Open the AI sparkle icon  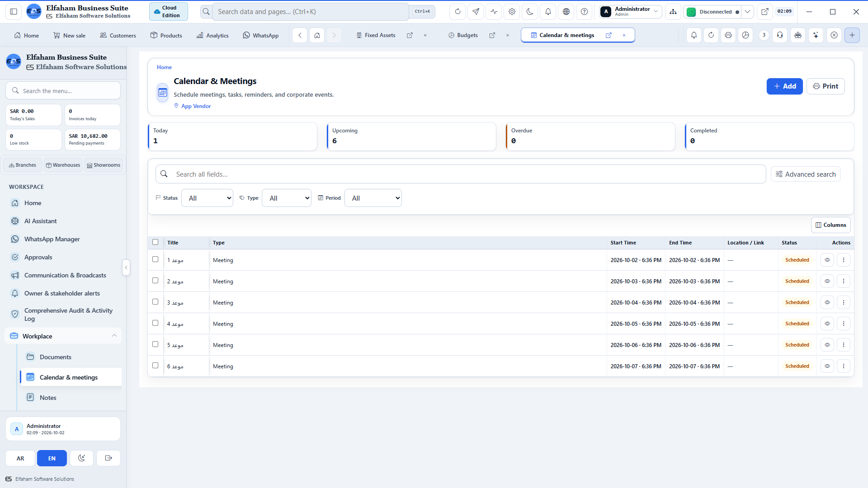(x=816, y=35)
